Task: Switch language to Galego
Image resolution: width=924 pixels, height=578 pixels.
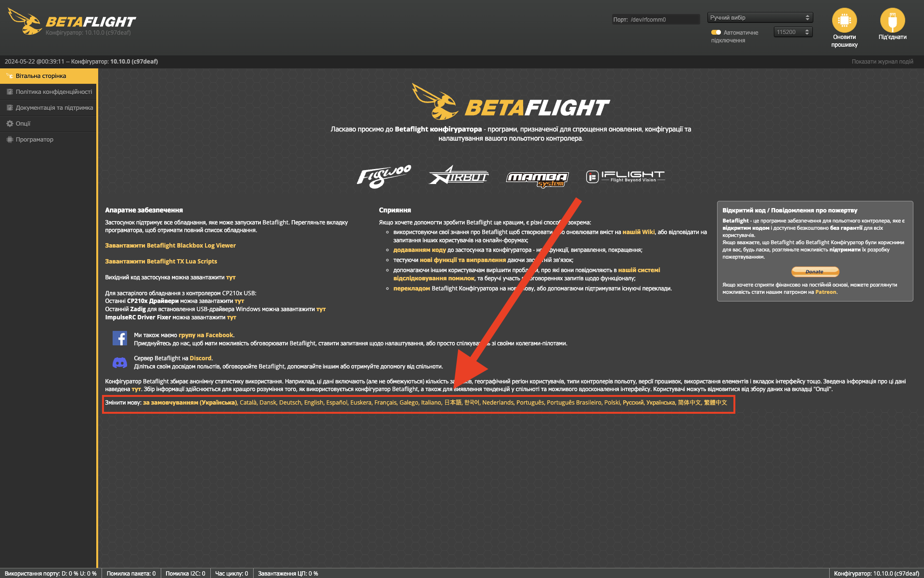Action: click(x=409, y=403)
